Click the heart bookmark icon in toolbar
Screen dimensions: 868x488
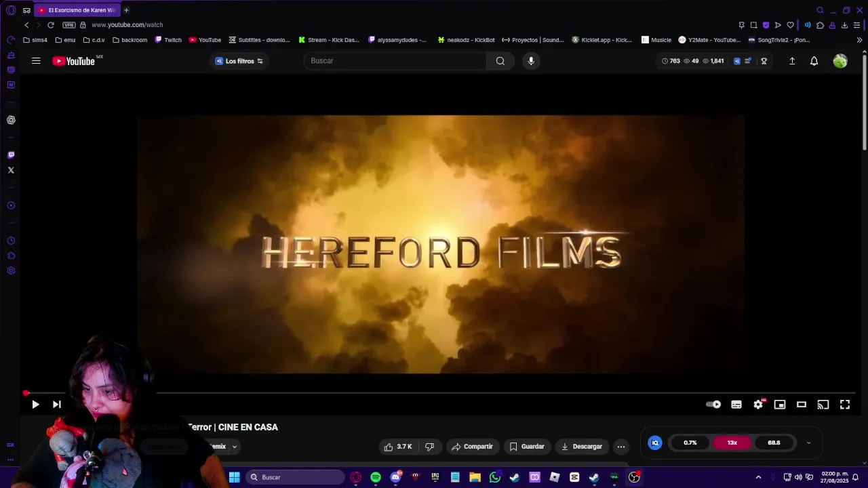(x=790, y=25)
